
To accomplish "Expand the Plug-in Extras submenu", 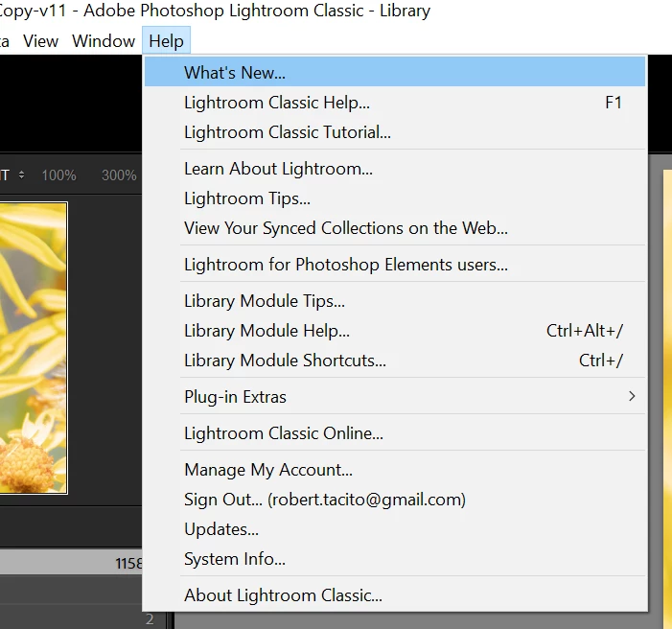I will tap(395, 397).
